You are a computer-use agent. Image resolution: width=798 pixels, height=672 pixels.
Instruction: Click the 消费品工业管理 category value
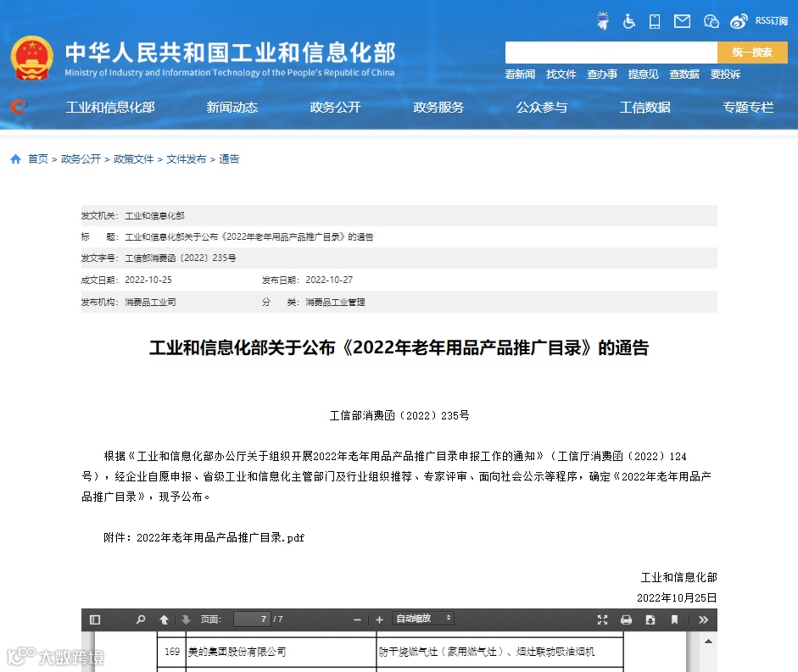[x=335, y=303]
